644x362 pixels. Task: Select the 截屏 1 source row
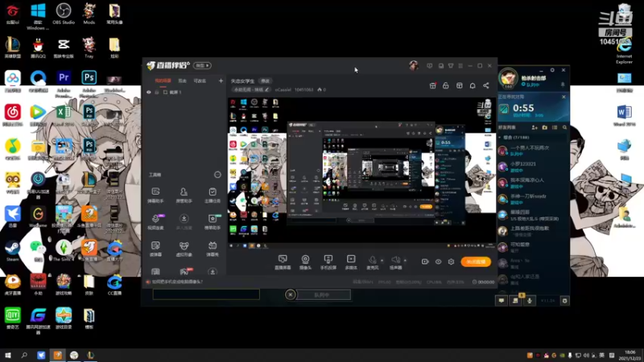[185, 93]
